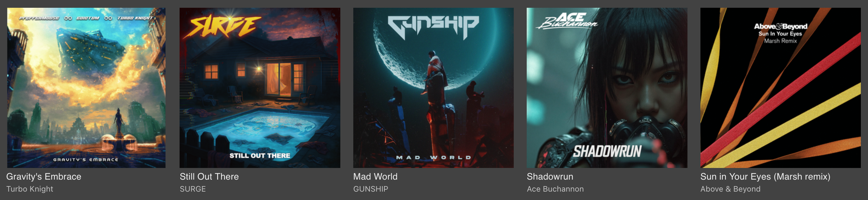This screenshot has width=868, height=200.
Task: Click the SHADOWRUN text on cover
Action: point(607,151)
